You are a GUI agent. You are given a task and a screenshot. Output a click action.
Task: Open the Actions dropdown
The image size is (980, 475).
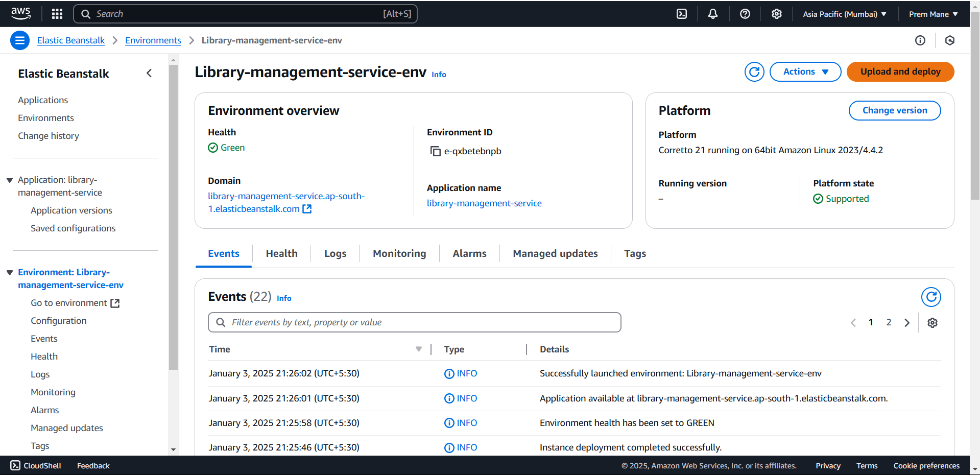(805, 72)
